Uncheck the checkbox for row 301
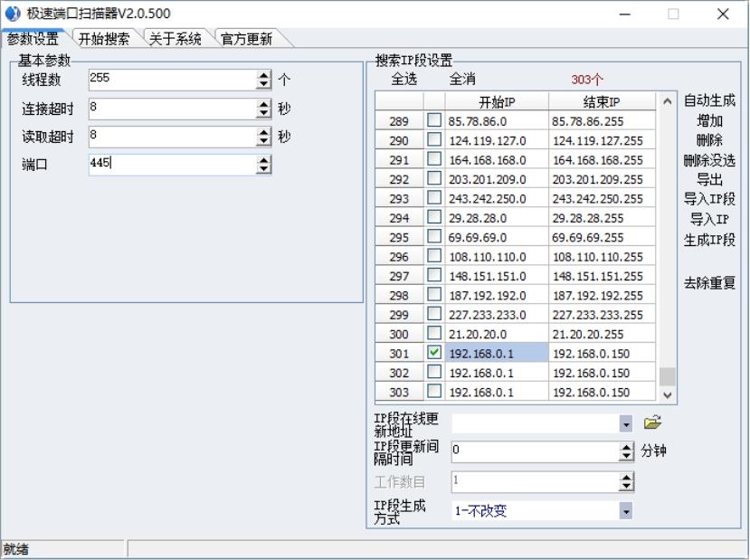This screenshot has width=750, height=560. 435,353
